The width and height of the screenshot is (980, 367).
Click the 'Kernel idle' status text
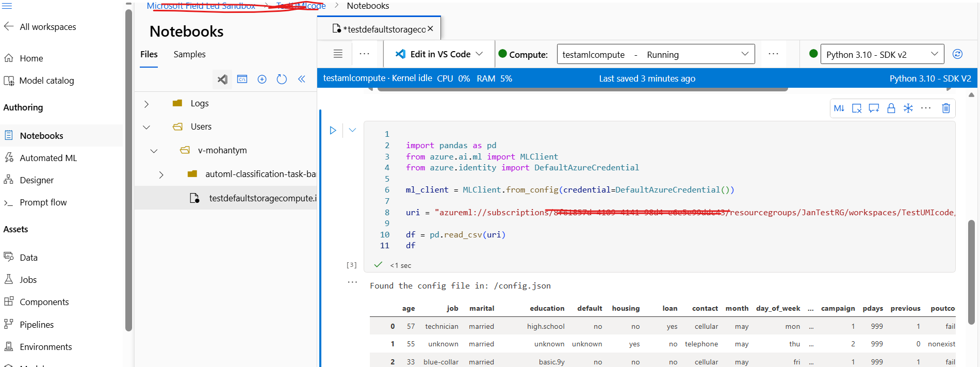tap(412, 78)
